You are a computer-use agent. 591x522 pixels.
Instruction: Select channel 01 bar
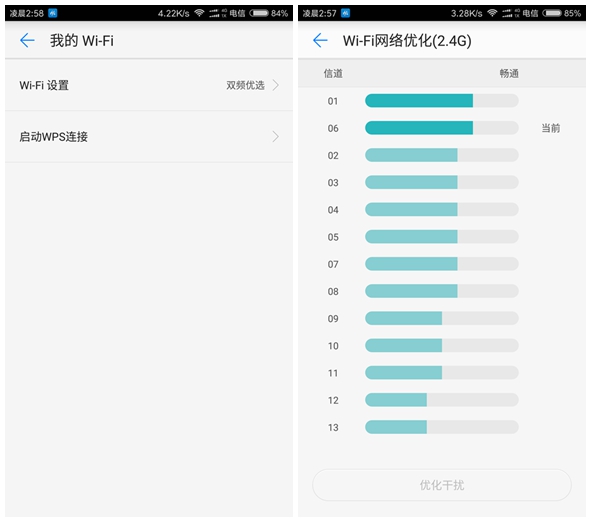coord(442,101)
